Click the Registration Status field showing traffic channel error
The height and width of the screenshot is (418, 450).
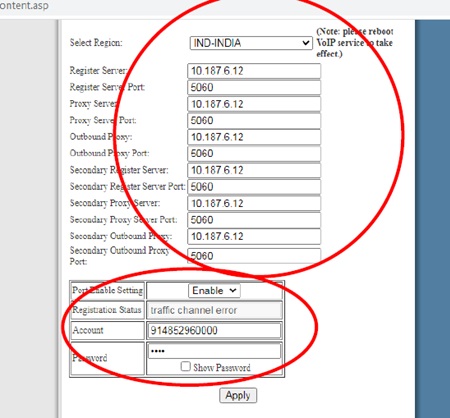click(x=214, y=310)
